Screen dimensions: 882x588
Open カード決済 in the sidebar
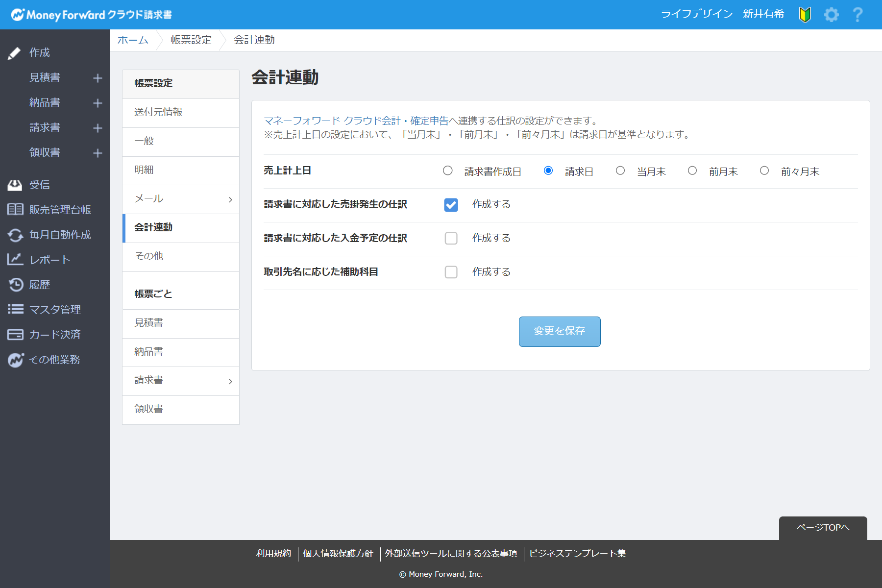click(x=54, y=335)
